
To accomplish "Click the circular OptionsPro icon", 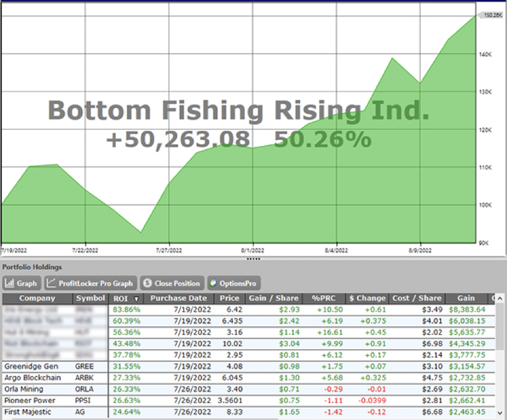I will pyautogui.click(x=215, y=283).
